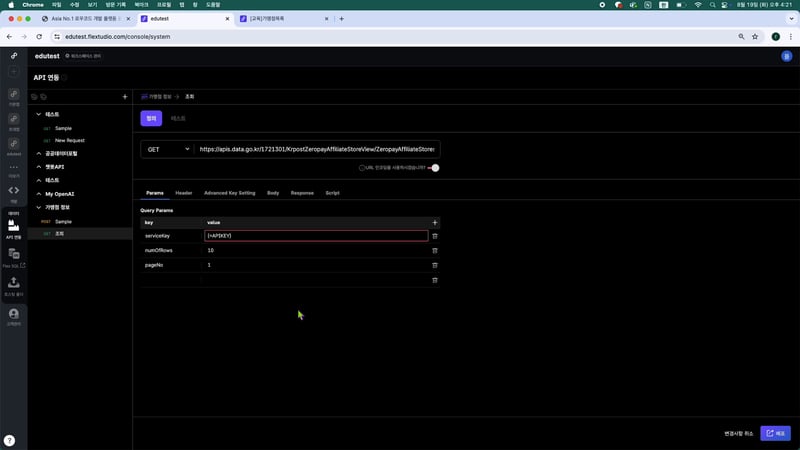
Task: Expand the 공공데이터포털 folder
Action: pos(39,153)
